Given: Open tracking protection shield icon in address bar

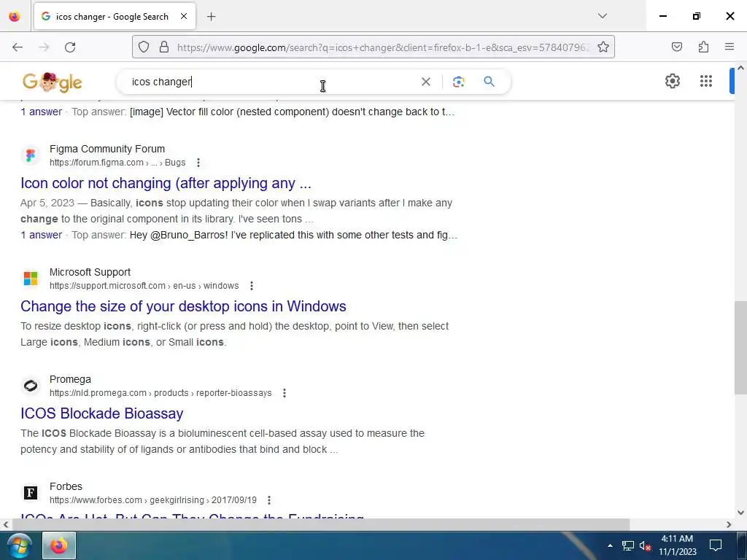Looking at the screenshot, I should pos(144,47).
